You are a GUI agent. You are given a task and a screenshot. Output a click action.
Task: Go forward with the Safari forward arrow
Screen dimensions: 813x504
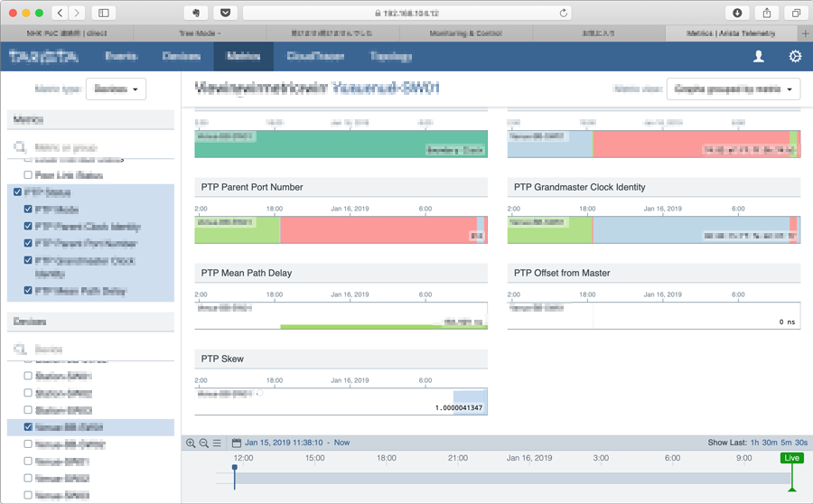(x=77, y=13)
